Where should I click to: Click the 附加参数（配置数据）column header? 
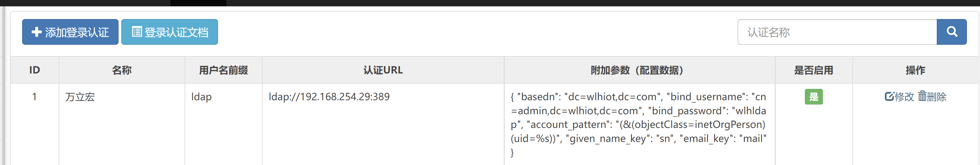click(639, 70)
